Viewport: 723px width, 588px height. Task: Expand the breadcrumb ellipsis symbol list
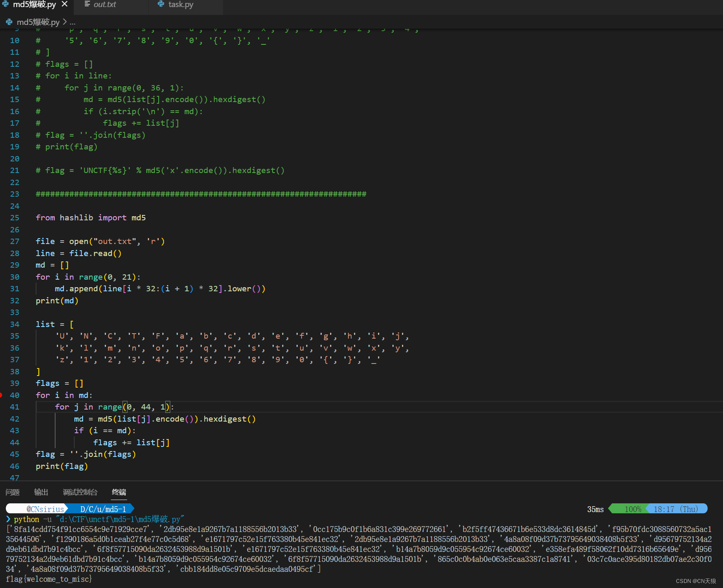pyautogui.click(x=73, y=22)
